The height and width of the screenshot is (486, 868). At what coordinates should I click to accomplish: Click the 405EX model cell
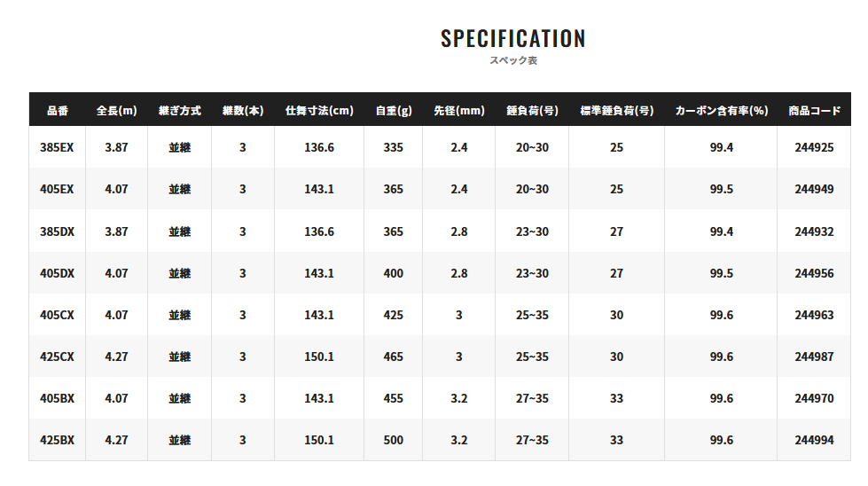(x=57, y=189)
